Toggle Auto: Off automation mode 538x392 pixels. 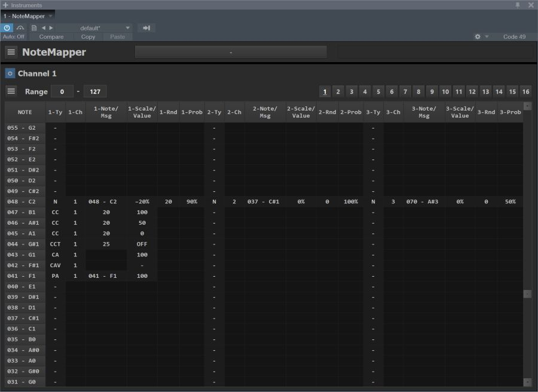point(14,37)
